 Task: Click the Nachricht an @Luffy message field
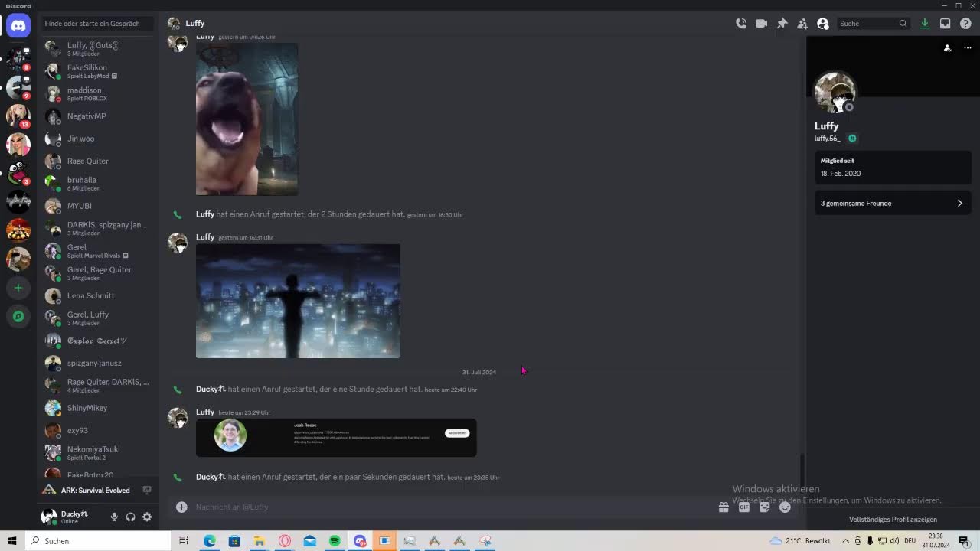tap(452, 507)
